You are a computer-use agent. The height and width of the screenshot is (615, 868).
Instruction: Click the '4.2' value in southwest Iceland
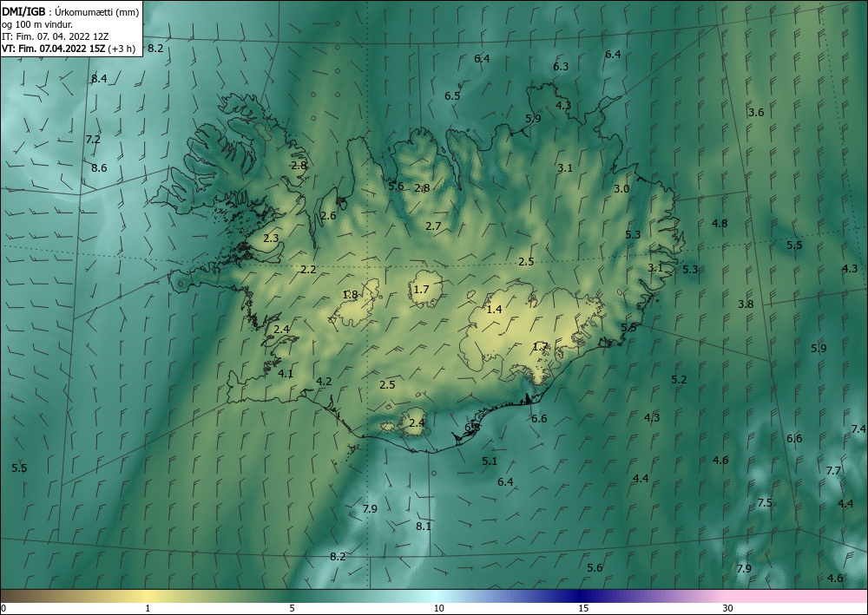point(324,381)
